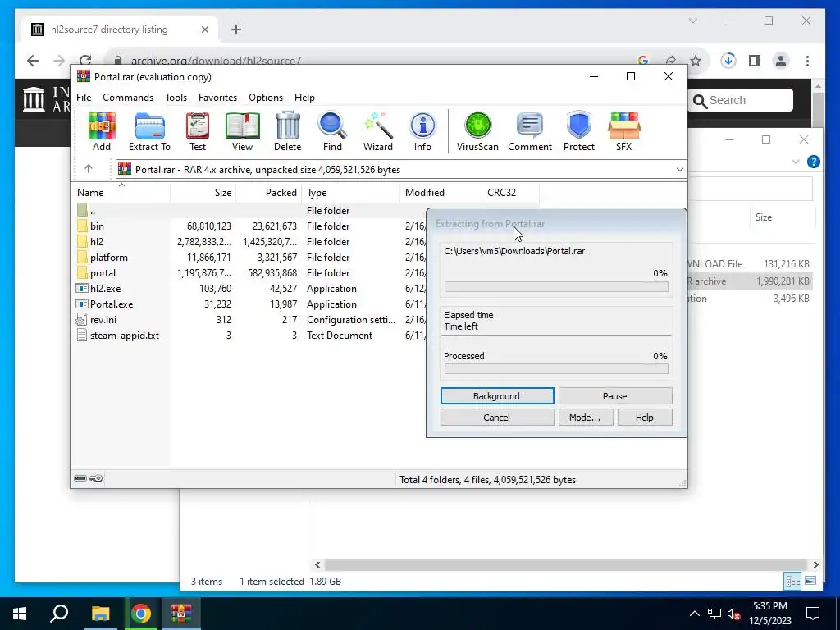This screenshot has height=630, width=840.
Task: Open the Commands menu
Action: tap(128, 98)
